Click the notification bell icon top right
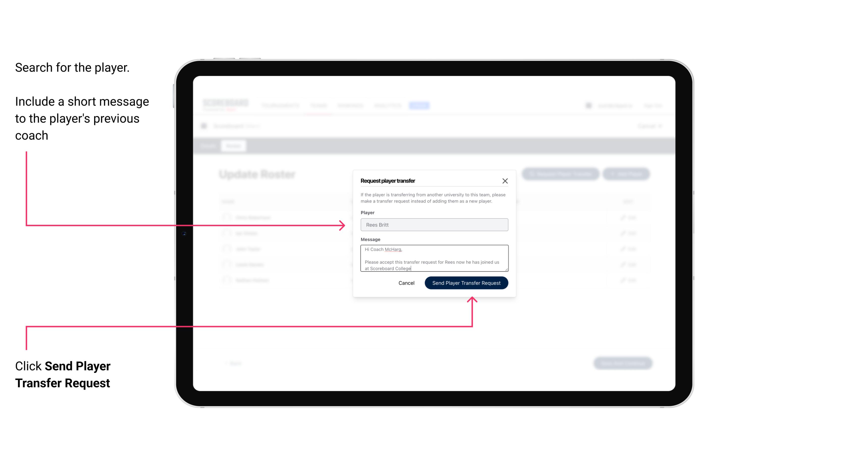The width and height of the screenshot is (868, 467). pyautogui.click(x=587, y=105)
